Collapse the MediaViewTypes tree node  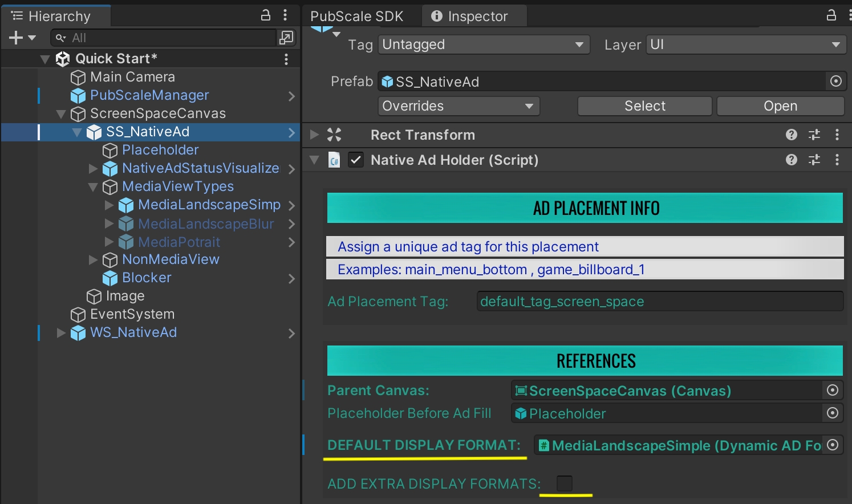pyautogui.click(x=94, y=187)
